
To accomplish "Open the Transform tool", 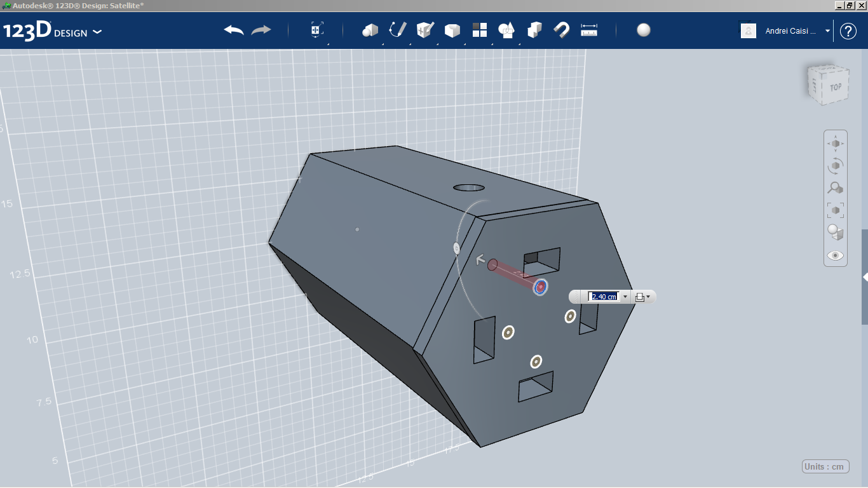I will click(x=317, y=30).
